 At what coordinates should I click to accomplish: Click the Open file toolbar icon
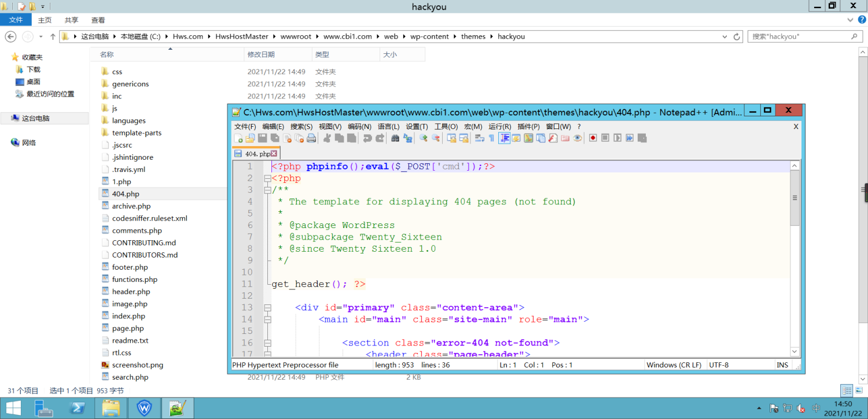(250, 138)
